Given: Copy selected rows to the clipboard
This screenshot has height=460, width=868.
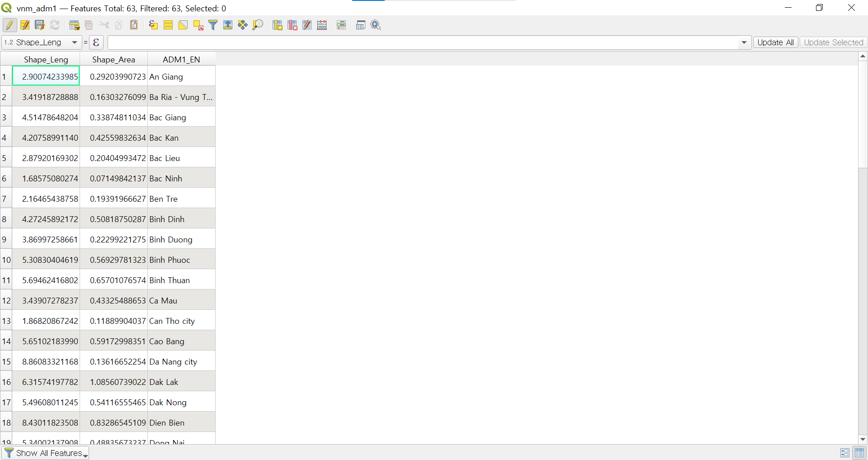Looking at the screenshot, I should tap(119, 25).
